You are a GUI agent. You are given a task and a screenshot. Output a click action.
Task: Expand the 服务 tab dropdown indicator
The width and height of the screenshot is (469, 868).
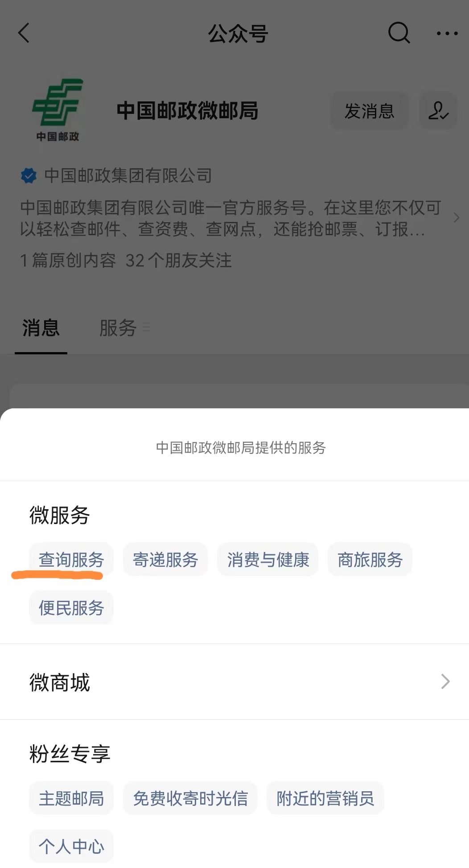tap(146, 327)
